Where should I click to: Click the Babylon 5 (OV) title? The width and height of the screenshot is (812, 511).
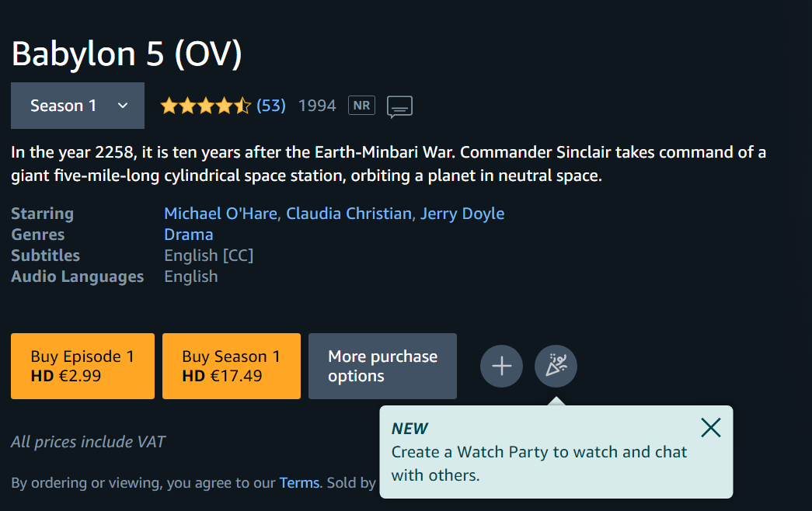[127, 54]
